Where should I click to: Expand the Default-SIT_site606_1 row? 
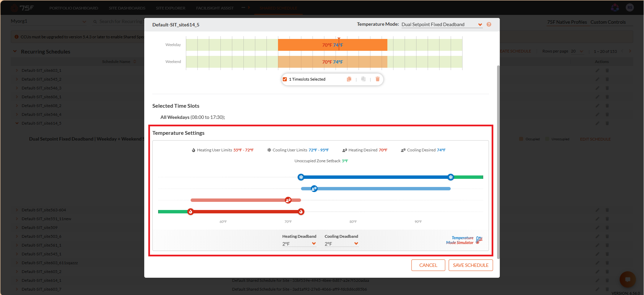17,97
